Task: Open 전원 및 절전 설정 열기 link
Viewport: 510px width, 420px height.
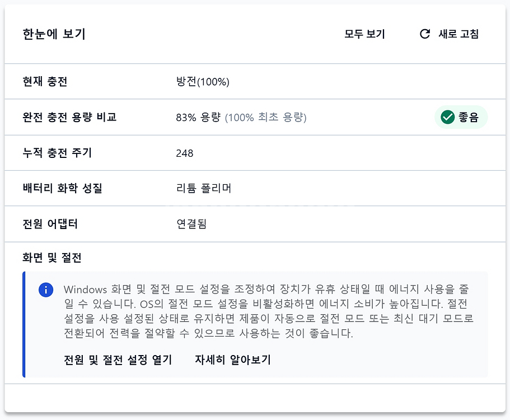Action: [x=118, y=360]
